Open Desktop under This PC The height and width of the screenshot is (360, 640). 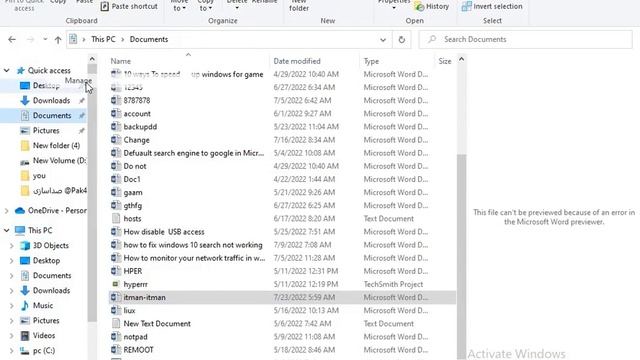pos(46,261)
